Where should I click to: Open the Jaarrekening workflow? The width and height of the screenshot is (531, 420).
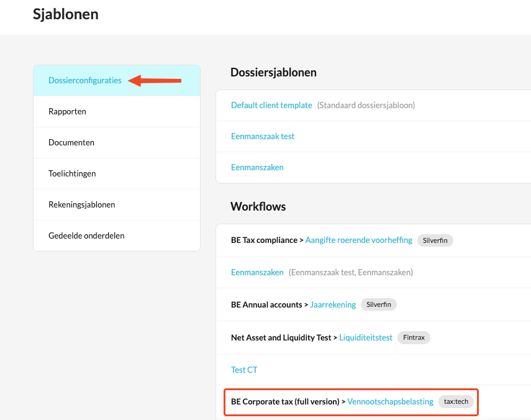tap(333, 305)
